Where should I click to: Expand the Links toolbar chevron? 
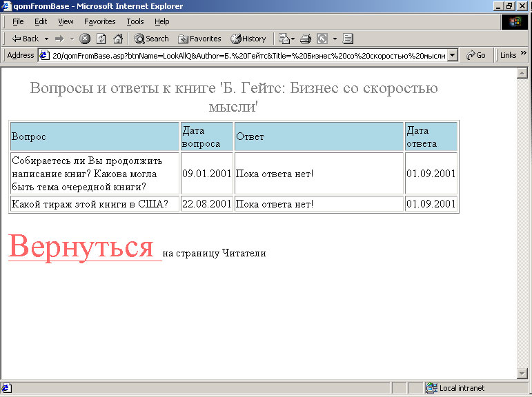[x=524, y=55]
